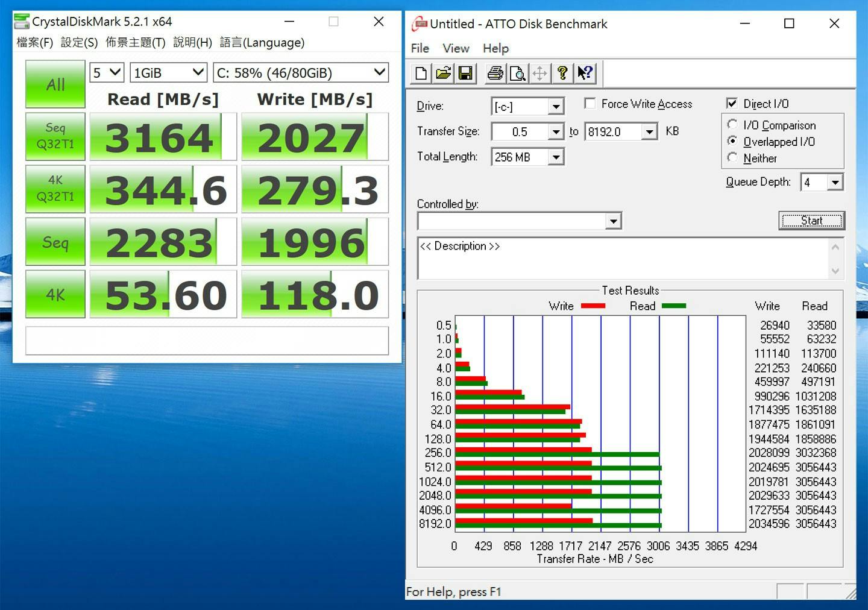Open Print Preview from the toolbar
This screenshot has width=868, height=610.
click(x=517, y=74)
